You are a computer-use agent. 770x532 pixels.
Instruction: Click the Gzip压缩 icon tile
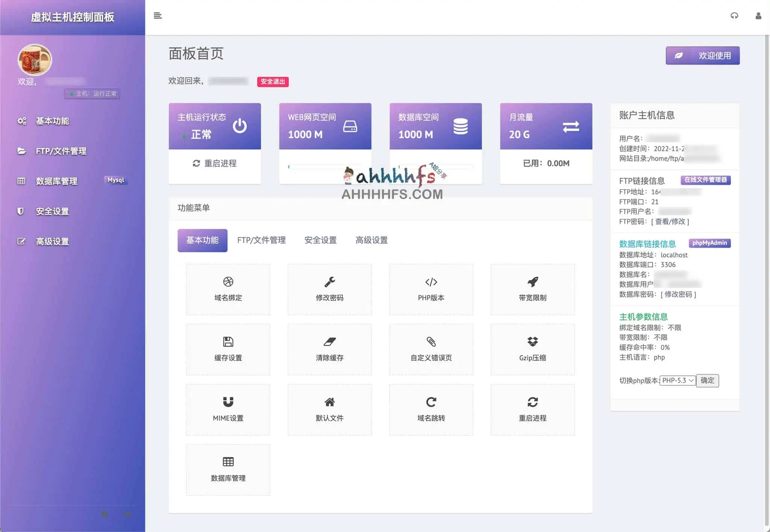pos(532,349)
